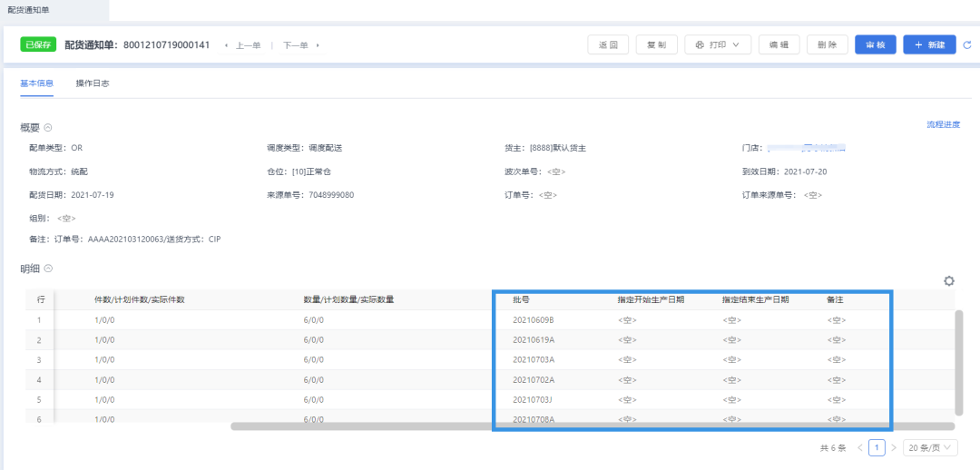Select page 1 in pagination

(877, 447)
